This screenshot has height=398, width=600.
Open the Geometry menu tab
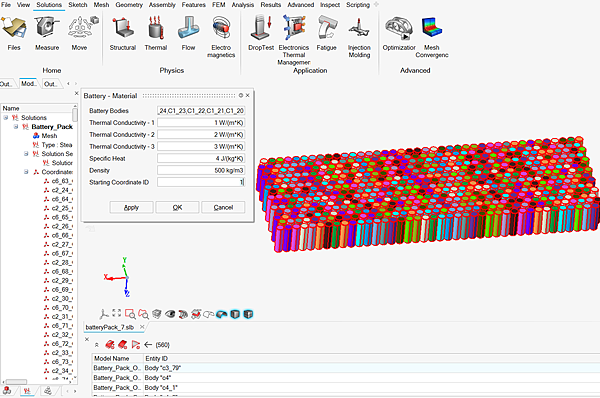click(x=129, y=5)
